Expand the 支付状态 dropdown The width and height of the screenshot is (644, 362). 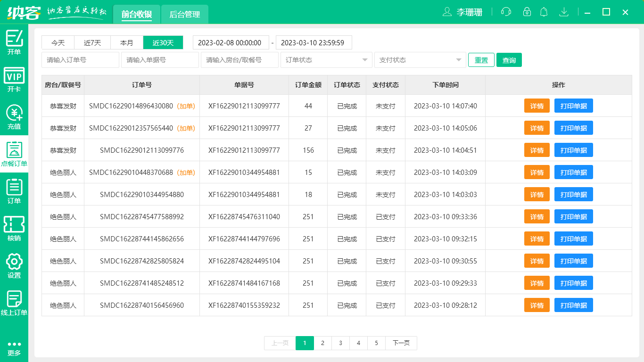coord(420,60)
